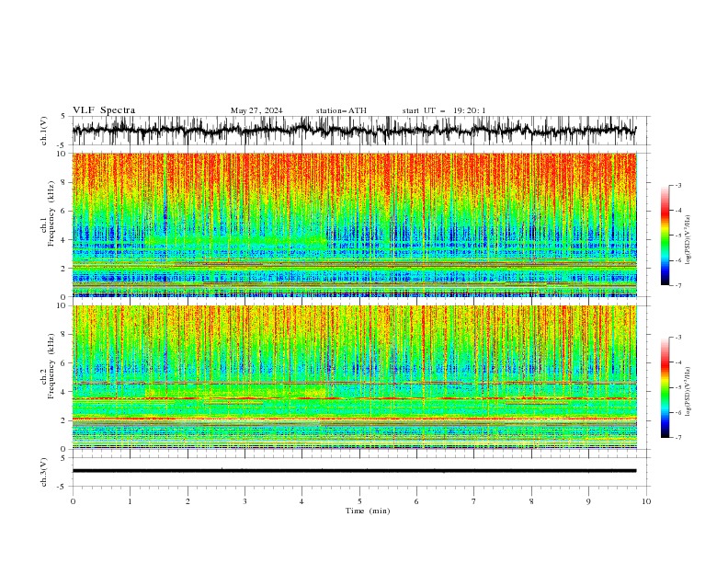The width and height of the screenshot is (728, 563).
Task: Click the ch.1 voltage waveform trace
Action: pos(354,131)
